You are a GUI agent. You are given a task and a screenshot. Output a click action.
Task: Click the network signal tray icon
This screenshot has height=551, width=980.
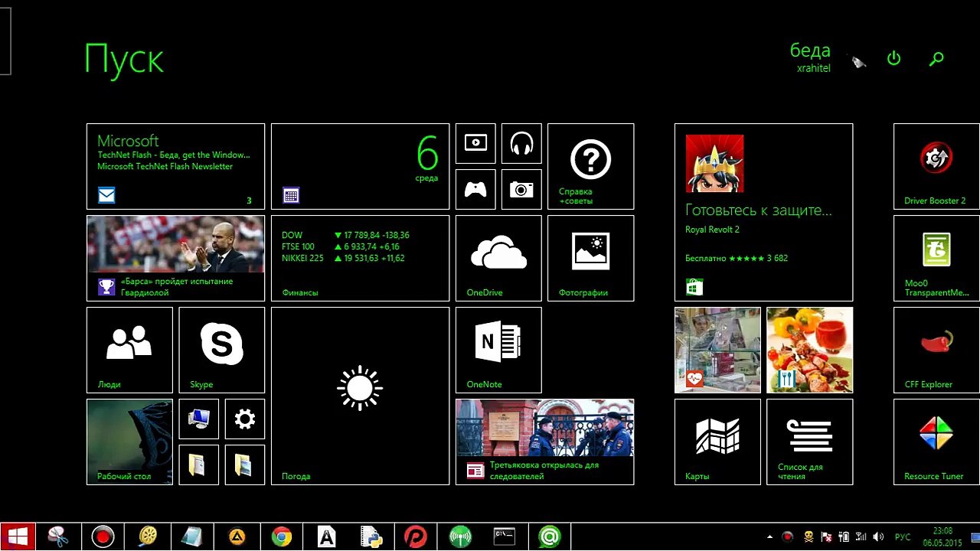[x=861, y=537]
